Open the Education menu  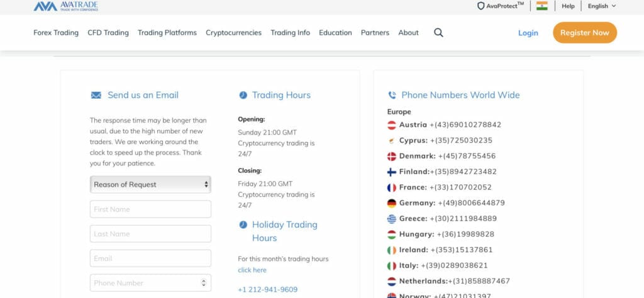pos(336,33)
